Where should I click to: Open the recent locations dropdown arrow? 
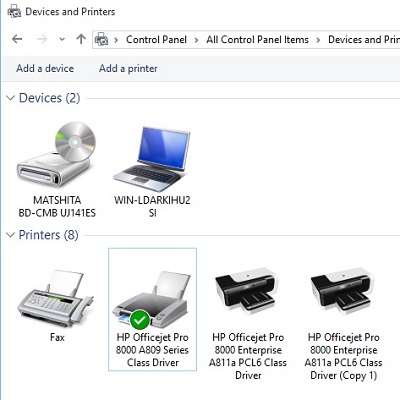coord(62,39)
